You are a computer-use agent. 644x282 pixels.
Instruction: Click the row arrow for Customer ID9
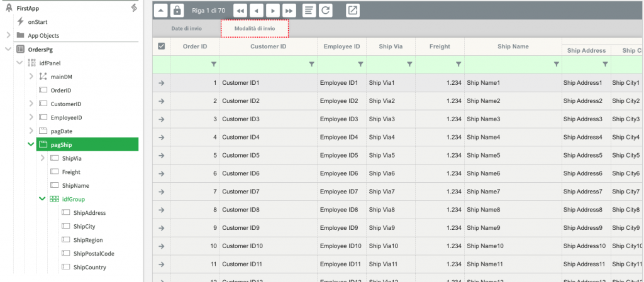[162, 228]
